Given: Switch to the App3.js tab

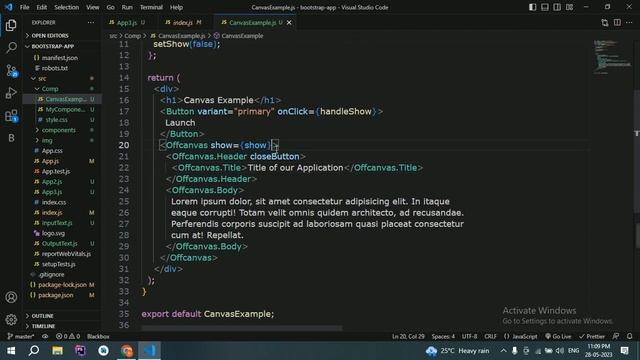Looking at the screenshot, I should click(x=127, y=23).
